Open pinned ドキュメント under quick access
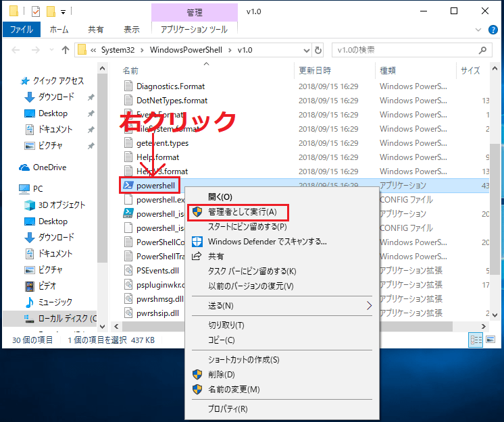The height and width of the screenshot is (422, 504). [x=55, y=129]
